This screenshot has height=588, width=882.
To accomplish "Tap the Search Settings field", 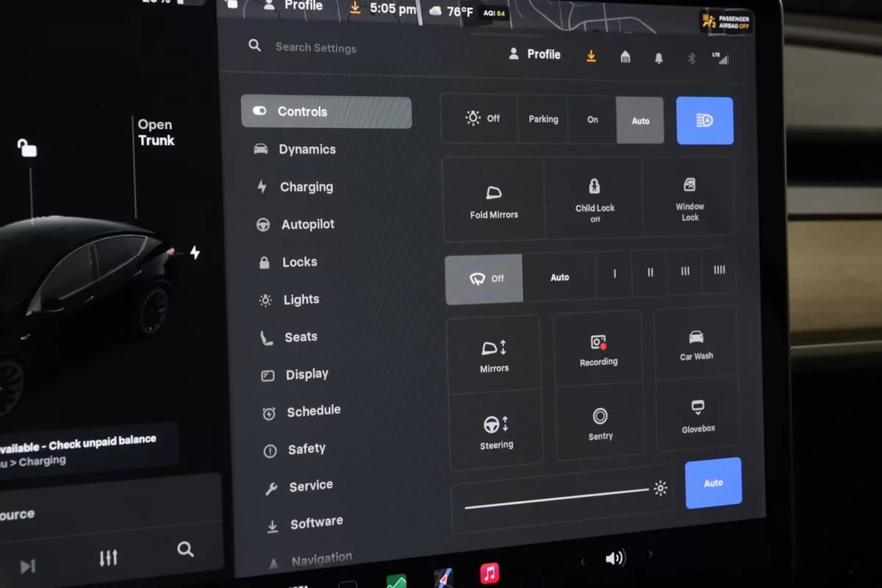I will [315, 48].
